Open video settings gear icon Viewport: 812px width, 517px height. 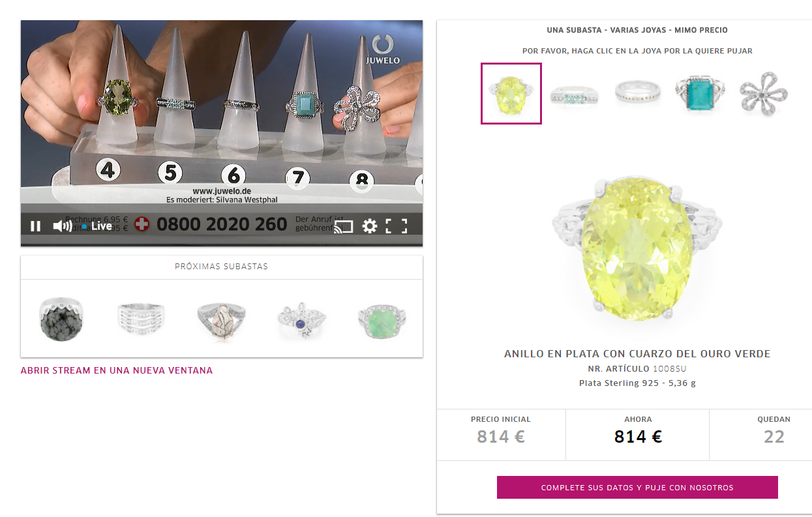[370, 226]
